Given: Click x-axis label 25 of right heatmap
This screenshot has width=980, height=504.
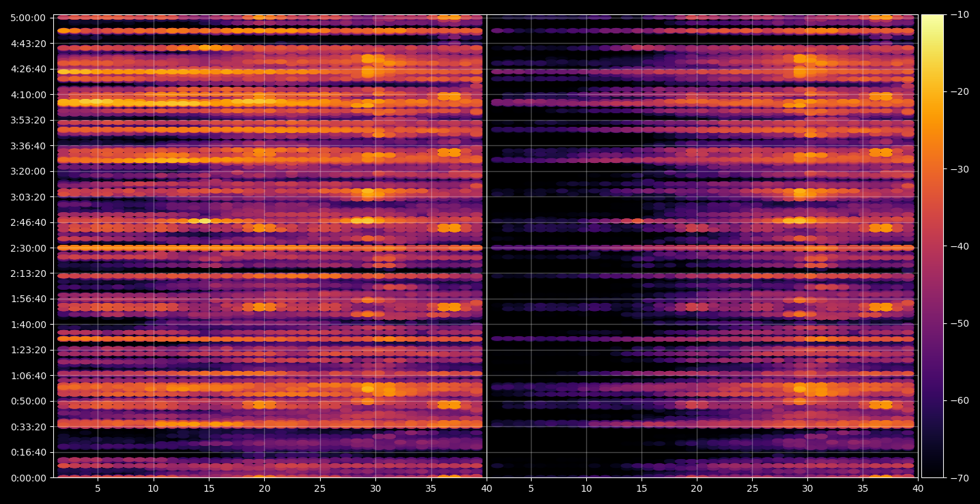Looking at the screenshot, I should (752, 488).
